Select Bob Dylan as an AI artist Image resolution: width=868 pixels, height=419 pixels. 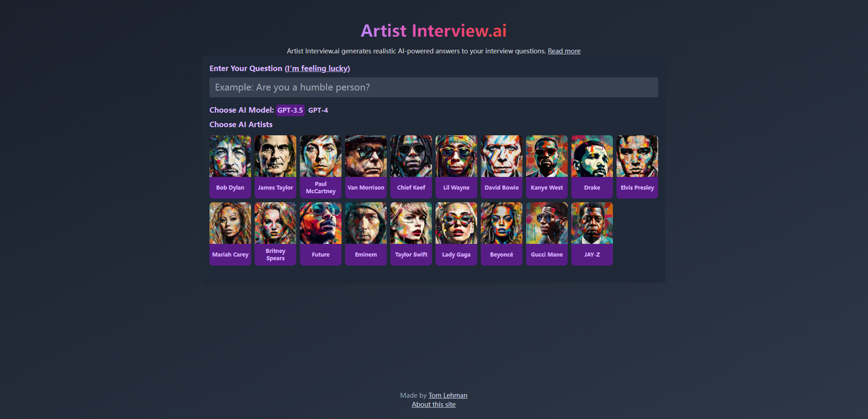(230, 167)
